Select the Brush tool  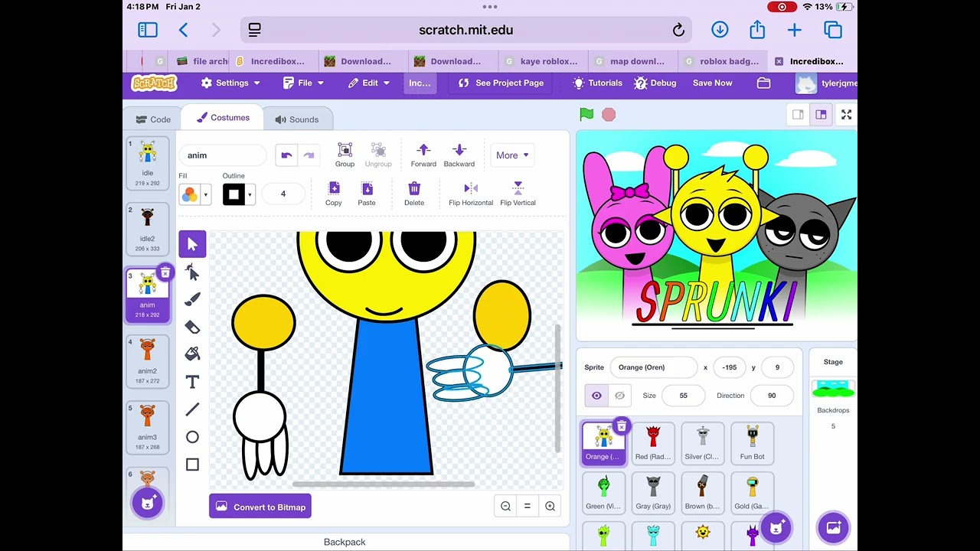tap(192, 299)
